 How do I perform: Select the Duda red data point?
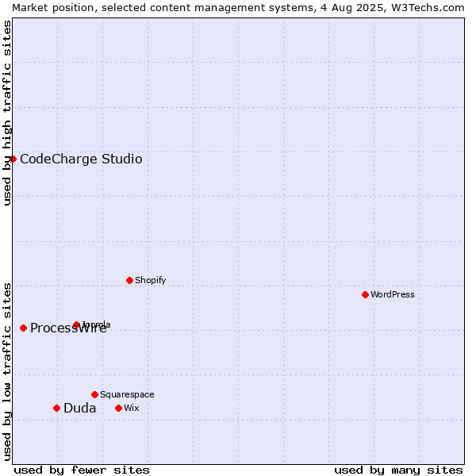pos(56,408)
